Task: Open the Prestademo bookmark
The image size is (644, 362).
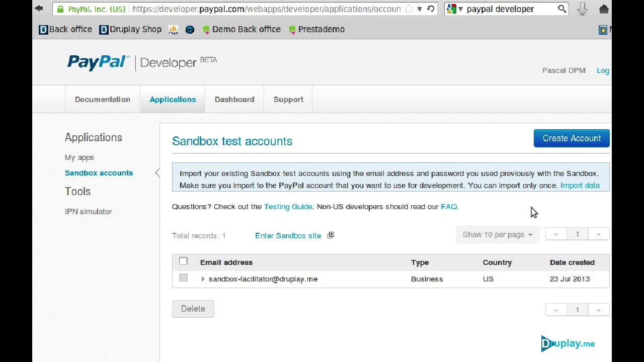Action: tap(316, 29)
